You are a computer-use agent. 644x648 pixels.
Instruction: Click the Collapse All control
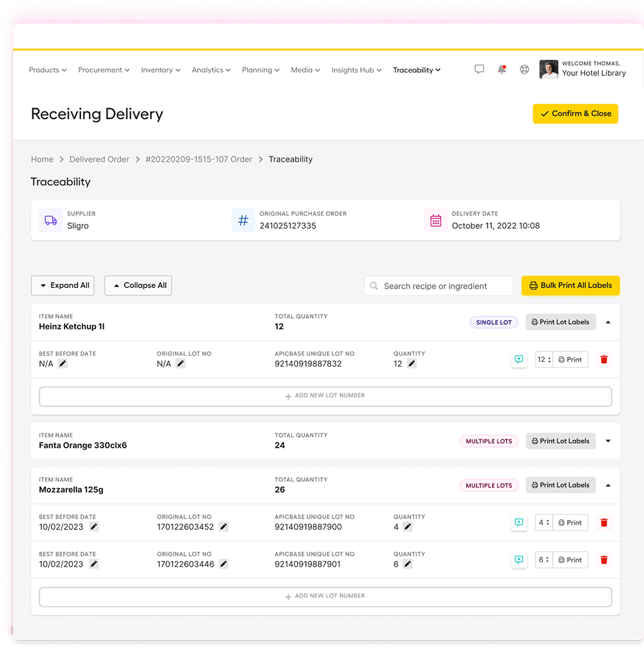click(x=138, y=285)
